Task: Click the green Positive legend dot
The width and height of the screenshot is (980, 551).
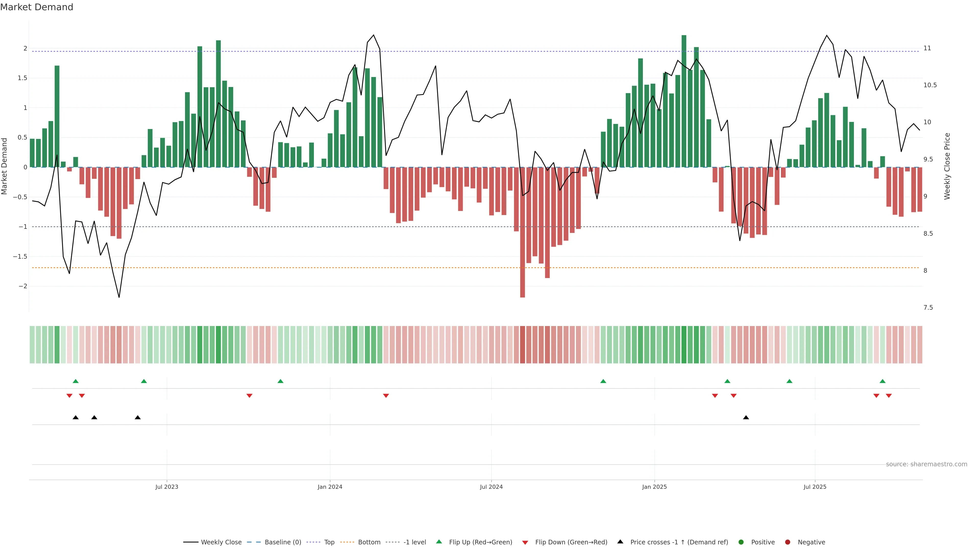Action: point(741,542)
